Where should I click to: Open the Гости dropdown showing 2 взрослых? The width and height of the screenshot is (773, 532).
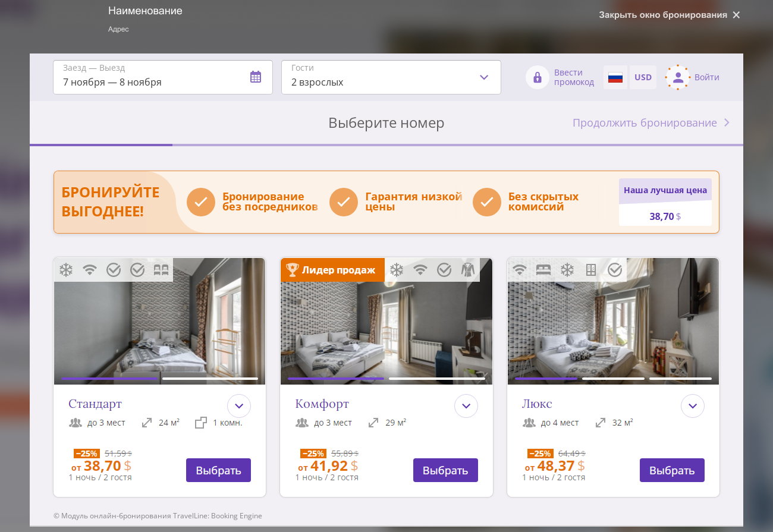tap(391, 77)
